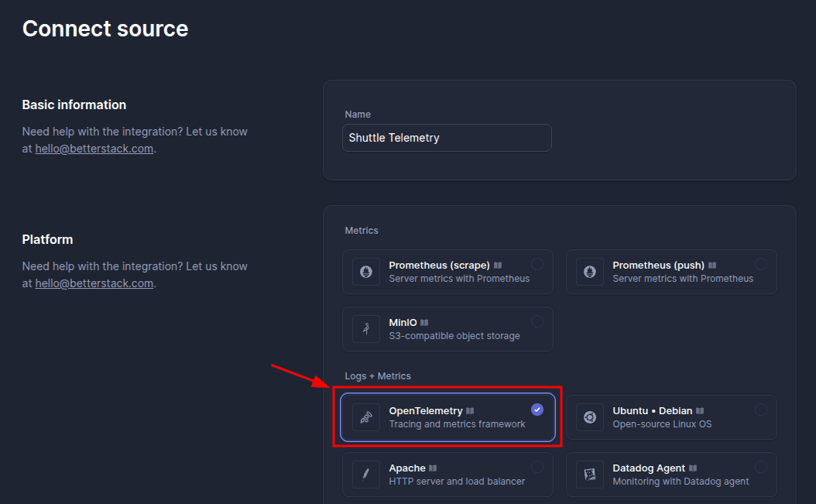
Task: Click the Datadog Agent logo icon
Action: (590, 475)
